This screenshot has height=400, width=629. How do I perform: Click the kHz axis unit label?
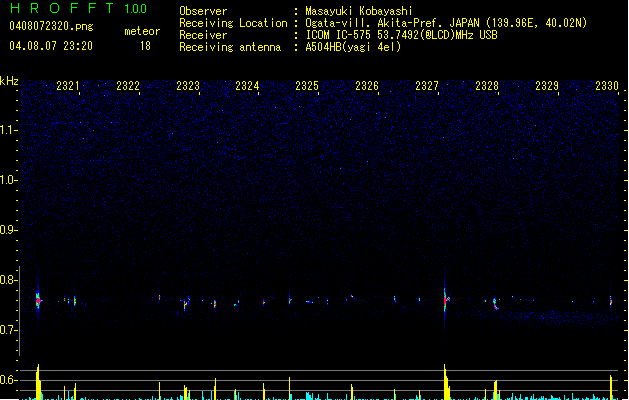tap(9, 81)
